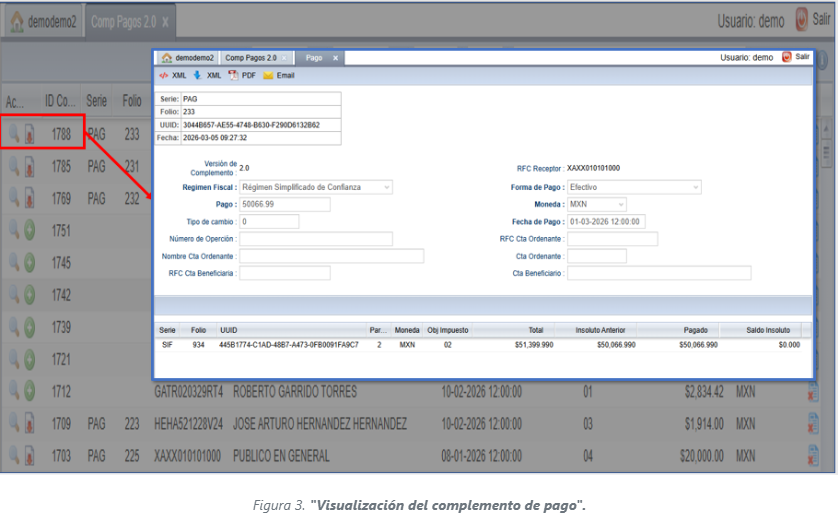Screen dimensions: 838x514
Task: Download XML with the blue arrow icon
Action: click(208, 75)
